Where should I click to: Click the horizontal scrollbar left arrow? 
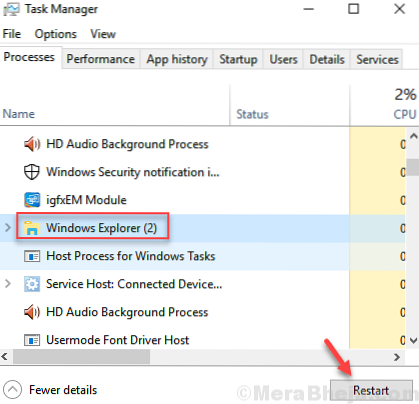(4, 357)
